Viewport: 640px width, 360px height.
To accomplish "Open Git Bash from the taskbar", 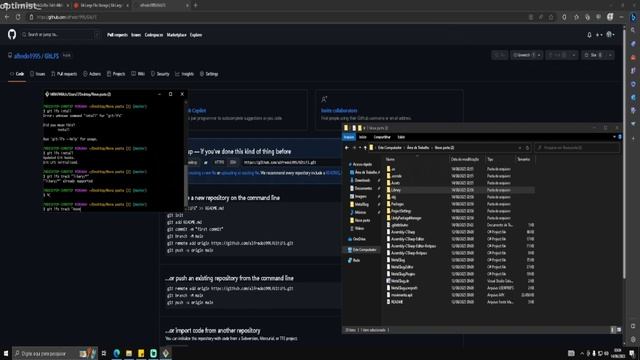I will [166, 353].
